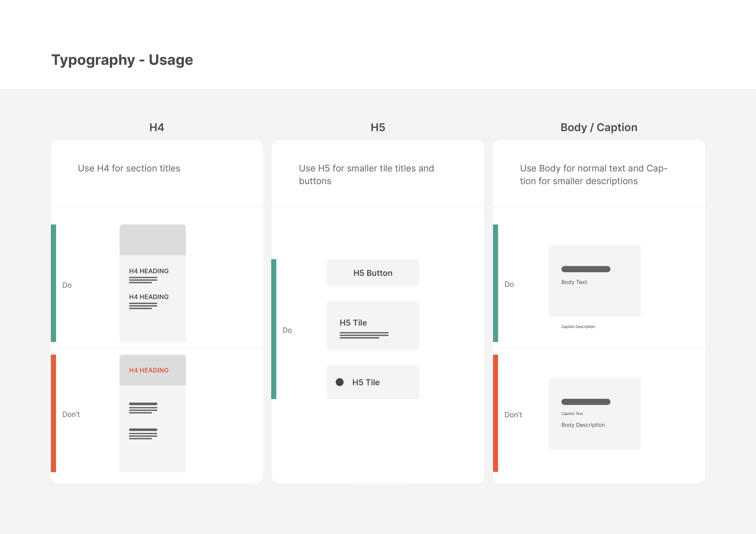Click the red bar in the H4 column

tap(53, 413)
